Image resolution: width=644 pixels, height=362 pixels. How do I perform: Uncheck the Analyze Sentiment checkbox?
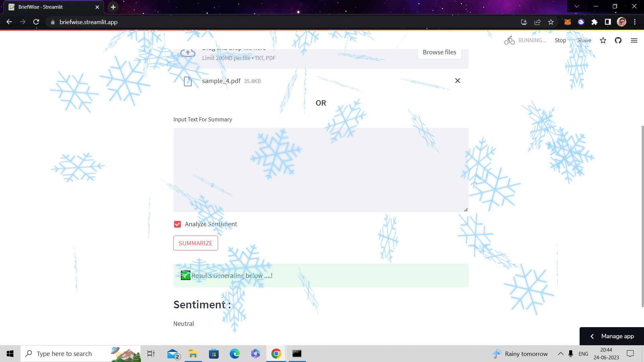pos(177,224)
